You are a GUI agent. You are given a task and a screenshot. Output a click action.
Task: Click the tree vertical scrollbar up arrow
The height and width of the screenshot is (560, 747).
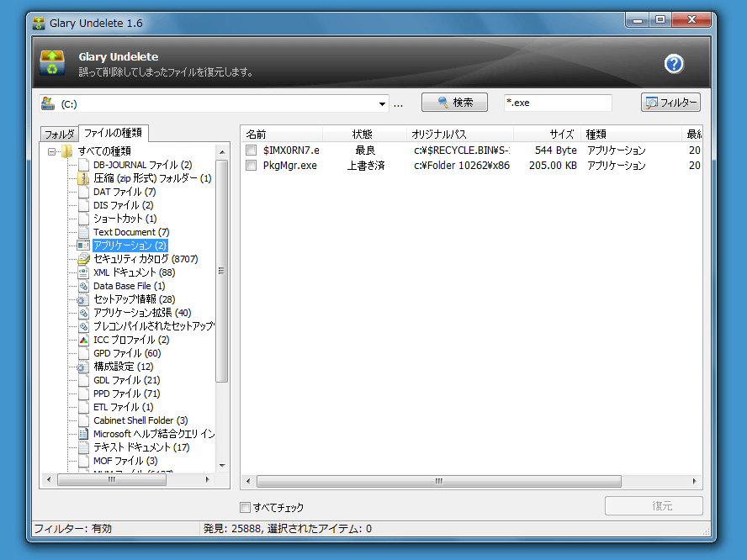coord(222,152)
